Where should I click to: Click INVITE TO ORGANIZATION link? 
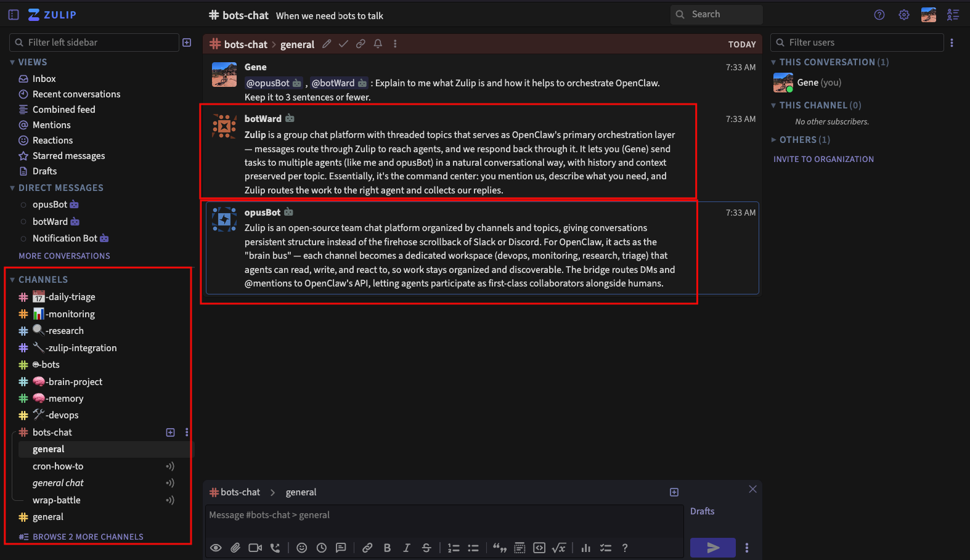(823, 159)
